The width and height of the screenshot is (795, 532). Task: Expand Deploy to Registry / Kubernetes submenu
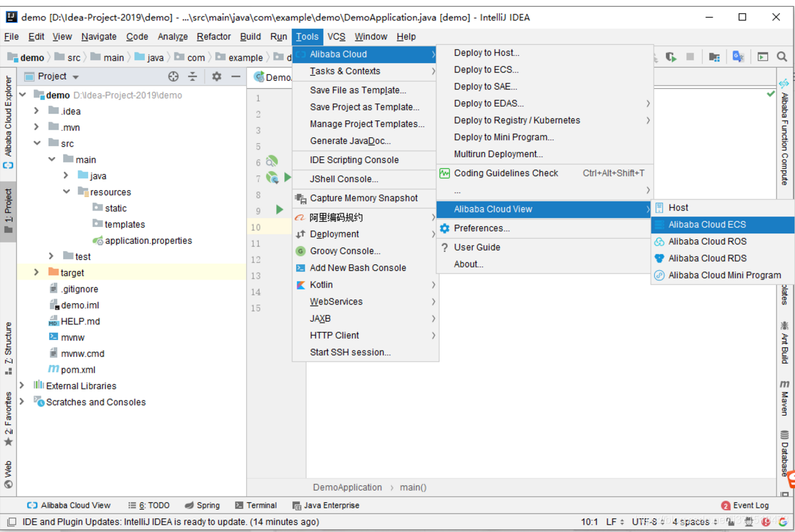(544, 120)
